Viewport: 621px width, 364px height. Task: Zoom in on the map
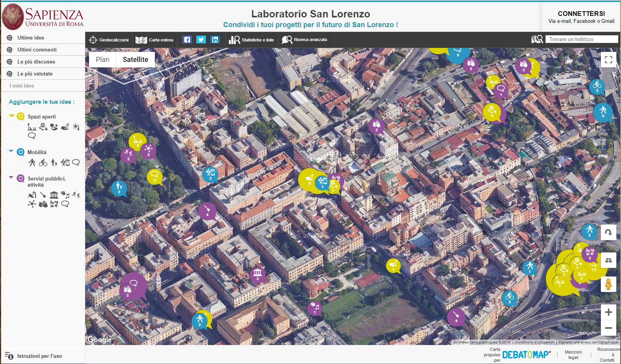608,312
